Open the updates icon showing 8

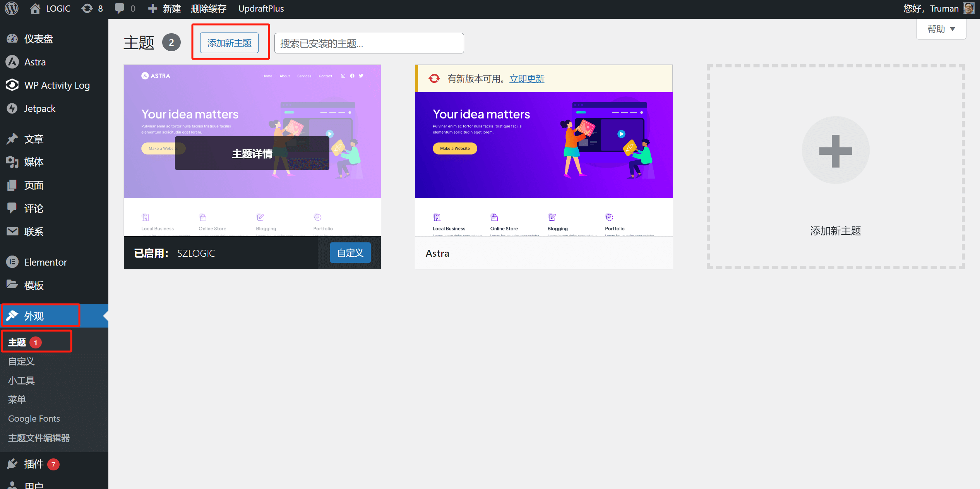[87, 9]
